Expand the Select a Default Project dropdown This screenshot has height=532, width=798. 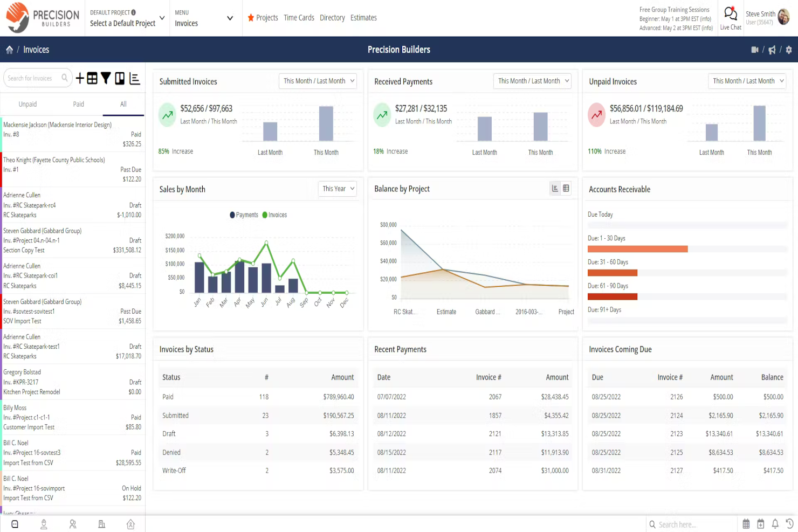pyautogui.click(x=127, y=18)
